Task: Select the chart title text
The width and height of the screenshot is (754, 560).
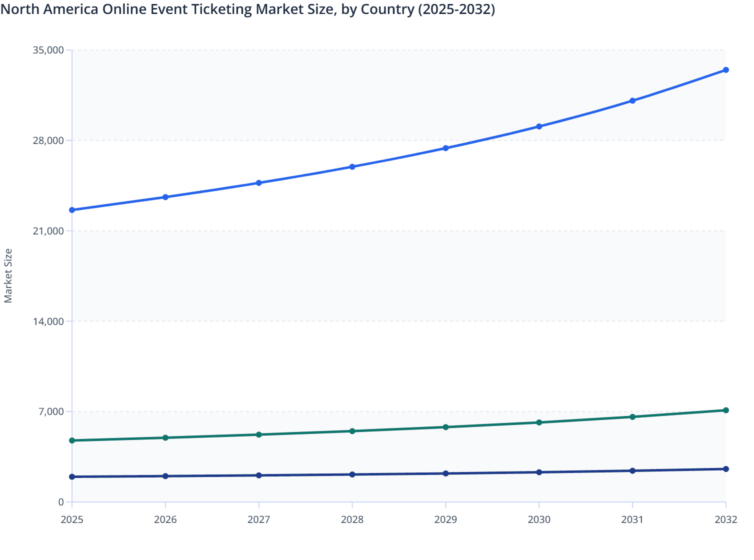Action: pos(249,9)
